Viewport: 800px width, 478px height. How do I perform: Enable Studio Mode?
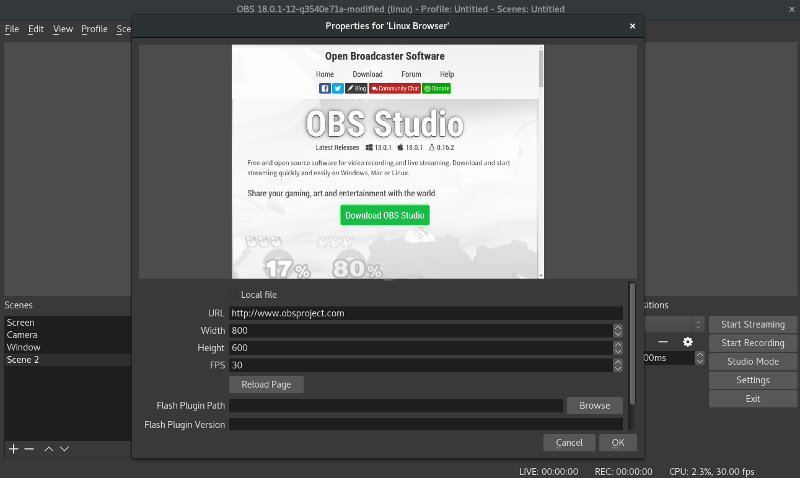tap(753, 362)
